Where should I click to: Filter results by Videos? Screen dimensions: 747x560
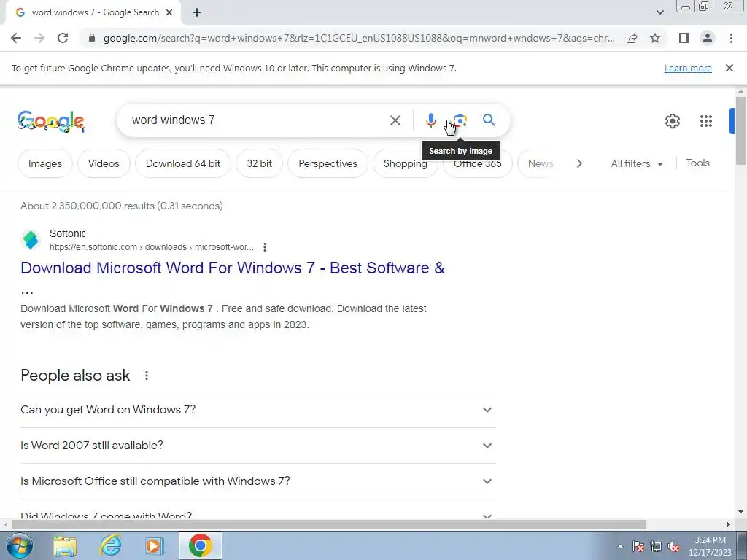104,163
